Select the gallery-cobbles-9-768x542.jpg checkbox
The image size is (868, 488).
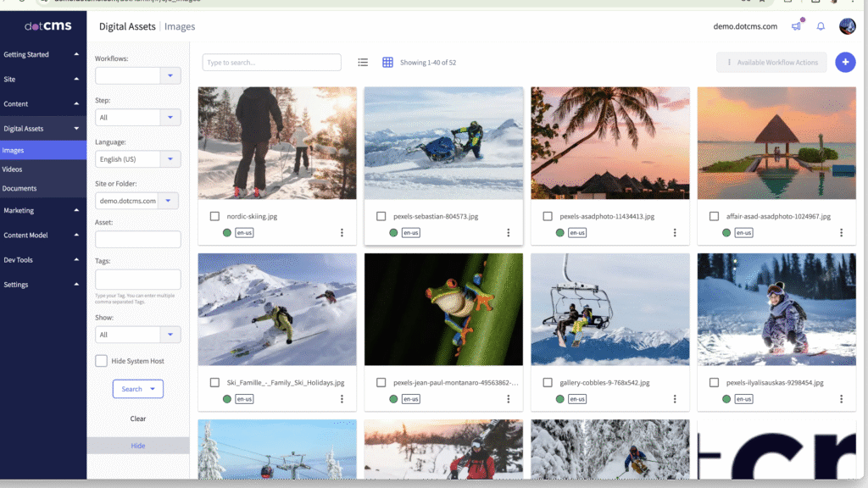pos(548,382)
